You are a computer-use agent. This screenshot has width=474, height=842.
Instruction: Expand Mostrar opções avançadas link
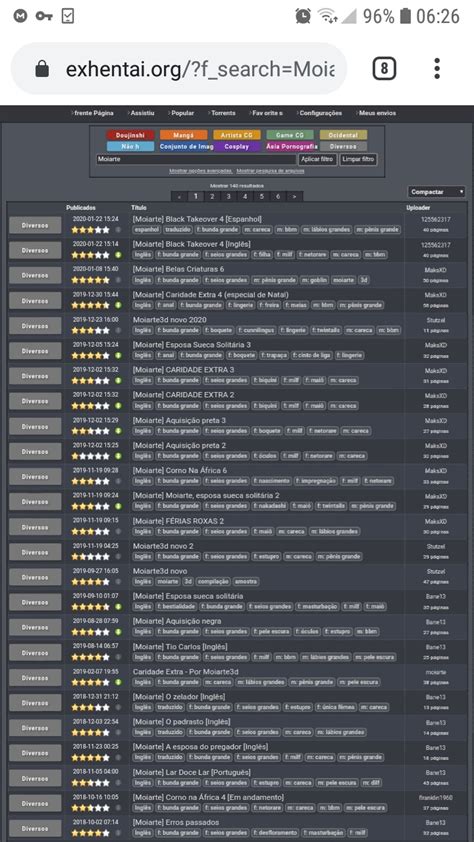click(201, 171)
